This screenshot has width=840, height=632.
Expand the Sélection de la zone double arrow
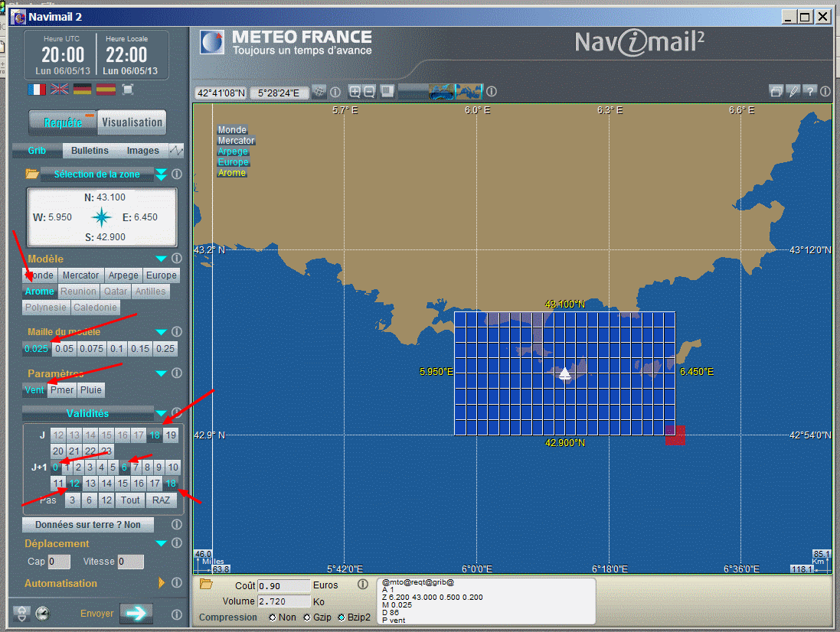161,174
